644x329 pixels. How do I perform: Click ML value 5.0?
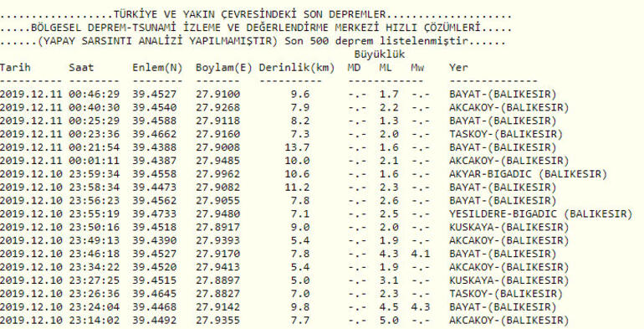[389, 321]
